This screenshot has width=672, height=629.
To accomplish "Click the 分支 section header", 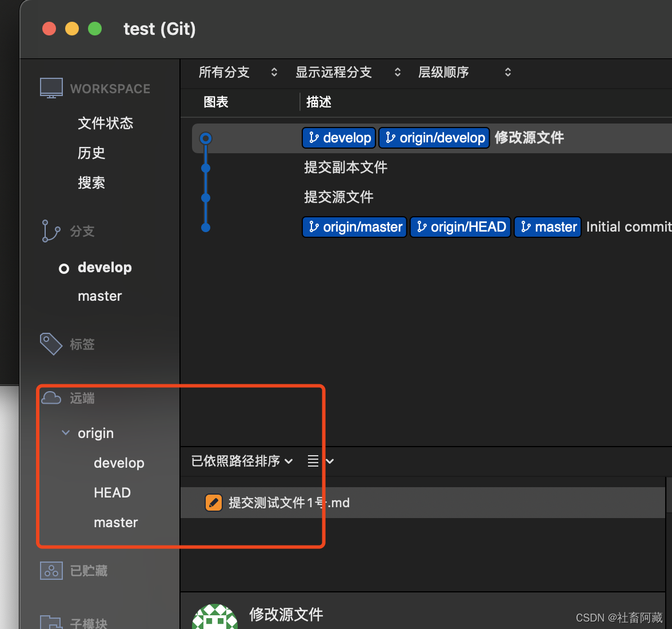I will 82,232.
